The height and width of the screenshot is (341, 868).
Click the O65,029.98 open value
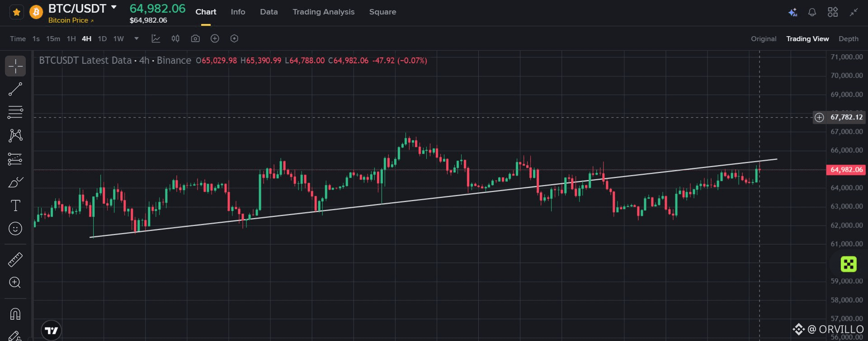(217, 61)
